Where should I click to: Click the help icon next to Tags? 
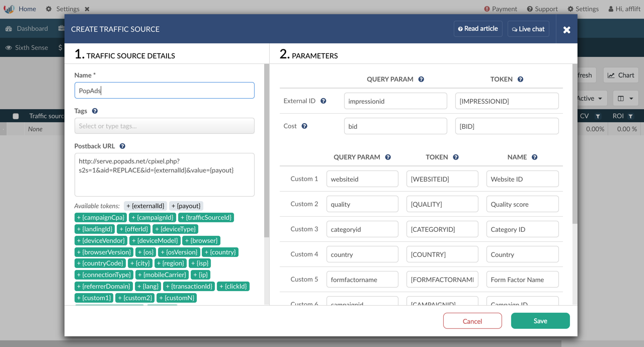pyautogui.click(x=95, y=111)
